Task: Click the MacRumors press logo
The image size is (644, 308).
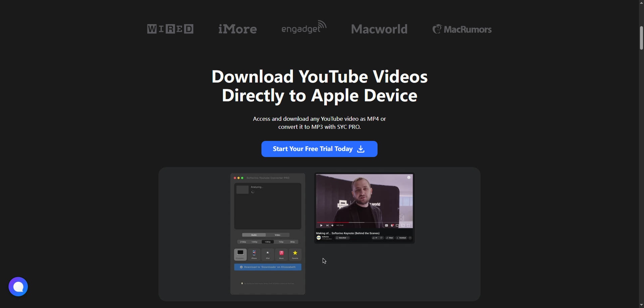Action: pos(462,29)
